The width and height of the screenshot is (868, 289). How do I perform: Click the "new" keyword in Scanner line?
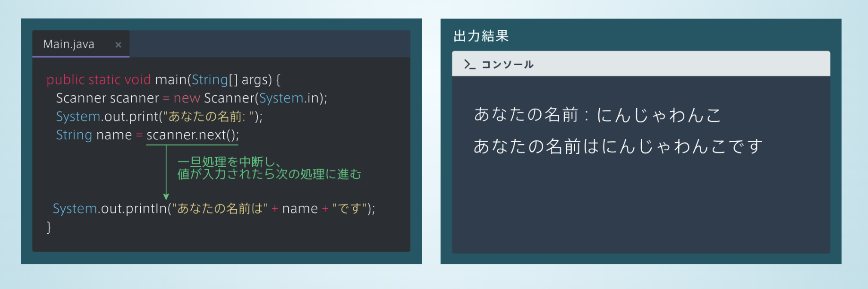(x=187, y=98)
